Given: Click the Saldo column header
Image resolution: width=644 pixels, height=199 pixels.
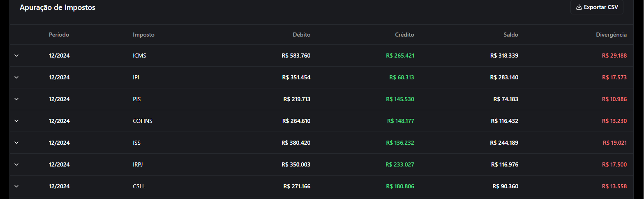Looking at the screenshot, I should (x=510, y=35).
